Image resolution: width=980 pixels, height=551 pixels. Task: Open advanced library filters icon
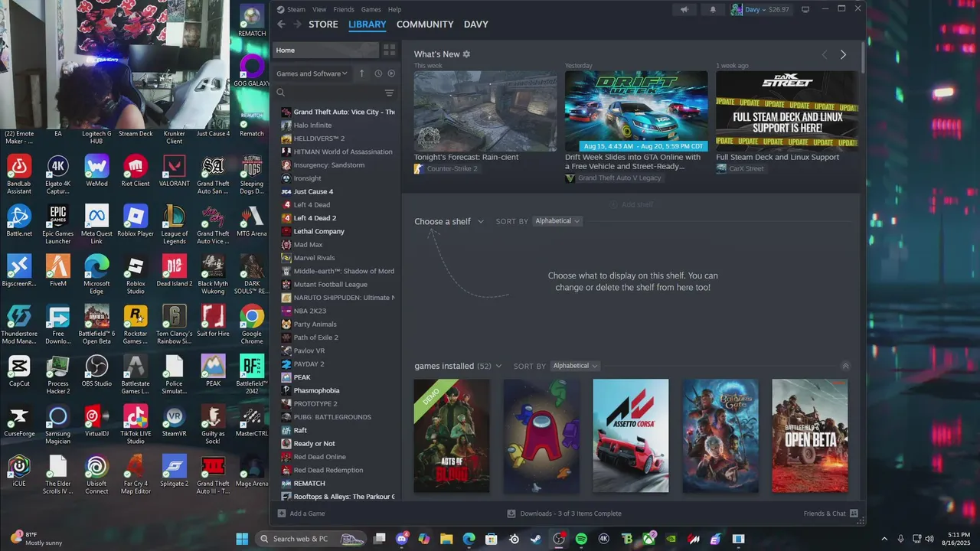point(389,93)
